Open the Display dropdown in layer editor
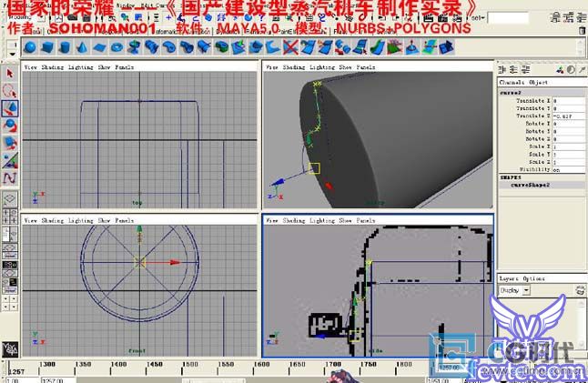The image size is (588, 383). pyautogui.click(x=526, y=290)
